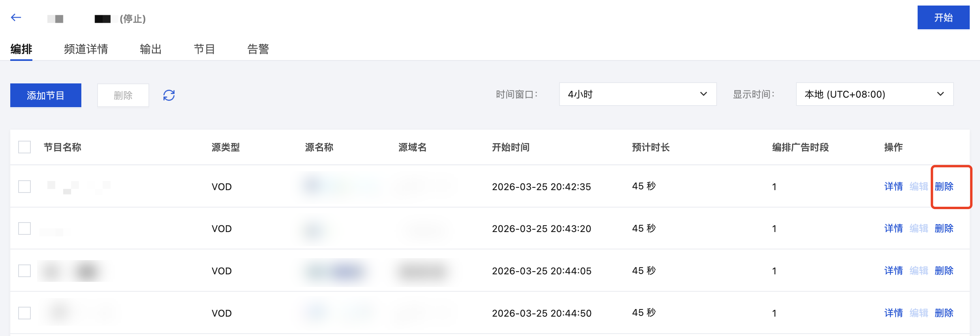Click the 添加节目 button
980x336 pixels.
pyautogui.click(x=46, y=95)
